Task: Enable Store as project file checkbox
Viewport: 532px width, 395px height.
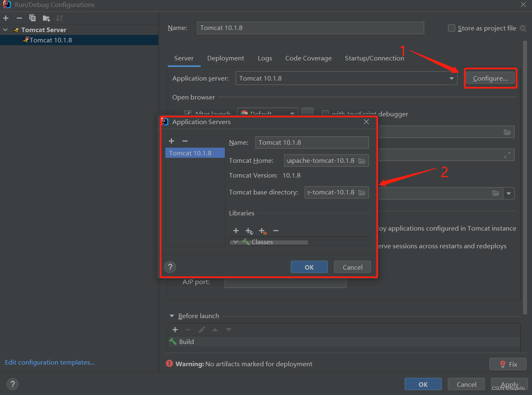Action: (451, 28)
